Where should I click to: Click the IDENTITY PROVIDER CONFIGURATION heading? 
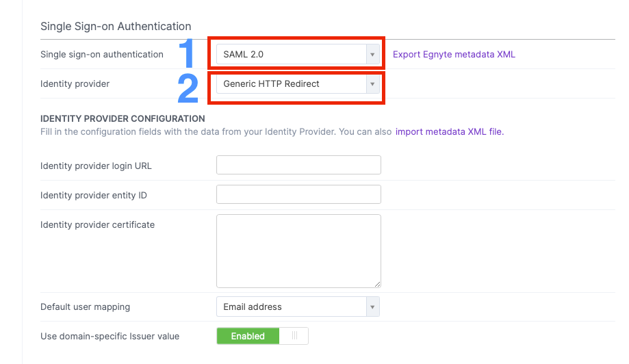point(123,118)
